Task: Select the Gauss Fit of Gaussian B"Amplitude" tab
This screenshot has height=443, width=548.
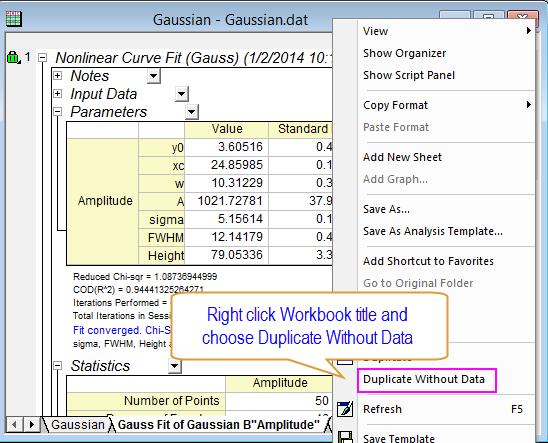Action: click(x=219, y=425)
